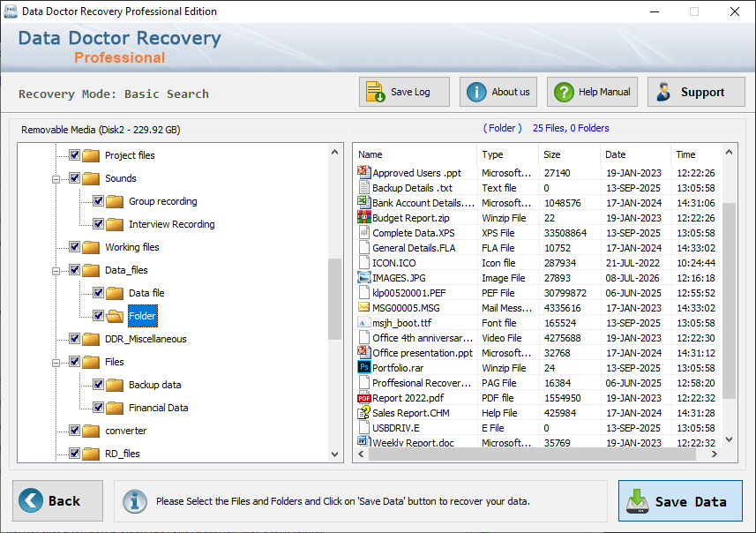This screenshot has width=756, height=533.
Task: Click the application icon in title bar
Action: point(10,11)
